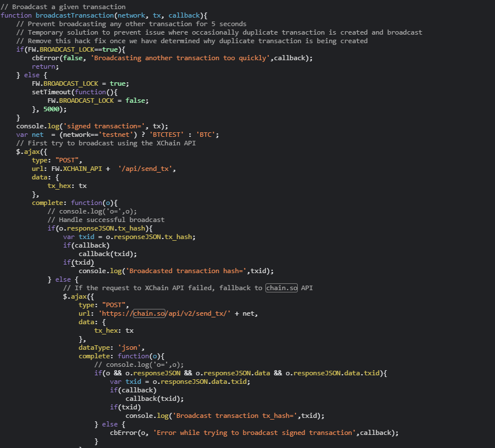Click the 'if(o.responseJSON.tx_hash){' line
This screenshot has height=448, width=495.
(x=100, y=228)
